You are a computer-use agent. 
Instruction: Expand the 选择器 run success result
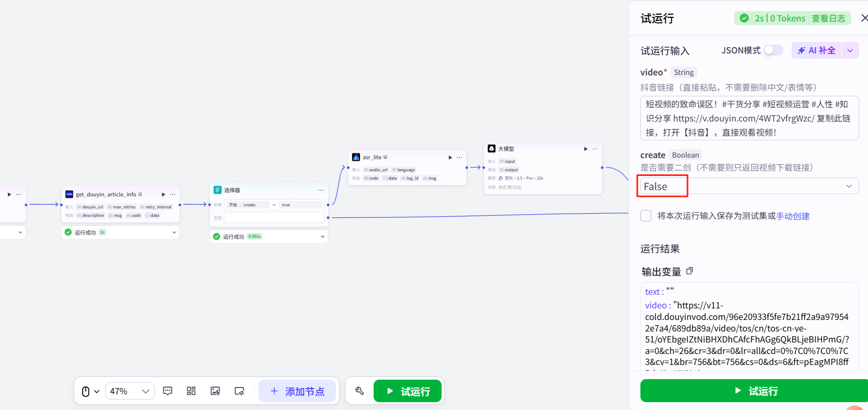pyautogui.click(x=322, y=237)
